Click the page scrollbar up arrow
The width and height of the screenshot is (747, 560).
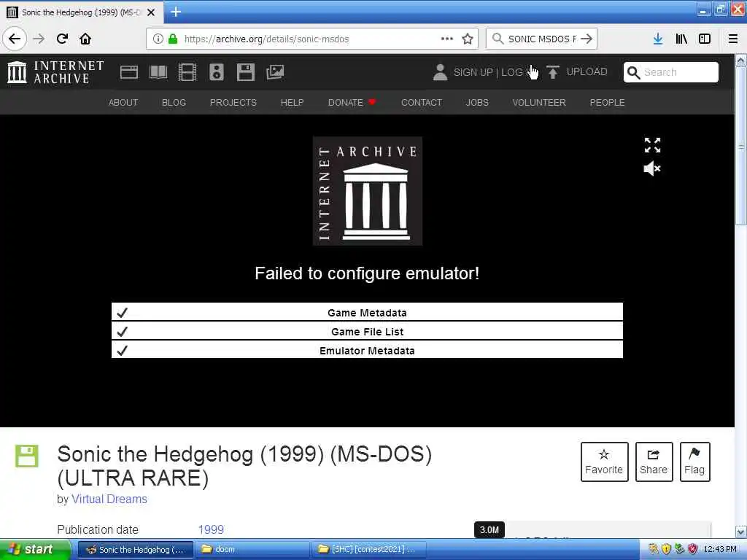pyautogui.click(x=741, y=61)
